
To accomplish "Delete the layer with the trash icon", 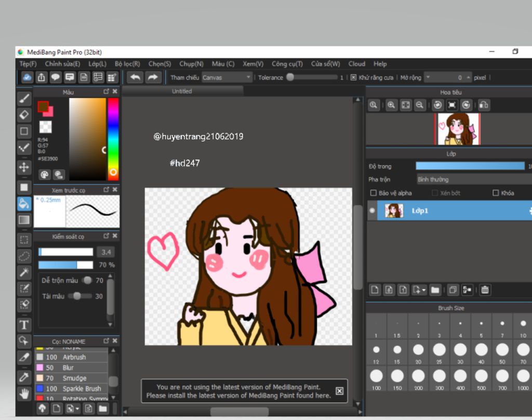I will (485, 290).
